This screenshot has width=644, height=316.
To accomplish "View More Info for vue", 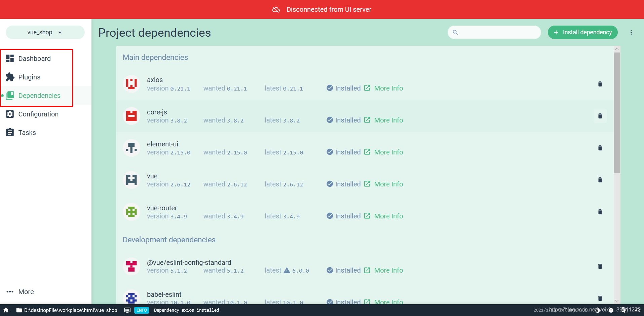I will tap(384, 184).
